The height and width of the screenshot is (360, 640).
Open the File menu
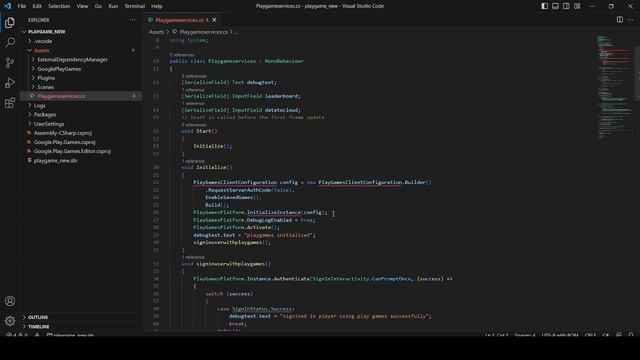coord(22,6)
